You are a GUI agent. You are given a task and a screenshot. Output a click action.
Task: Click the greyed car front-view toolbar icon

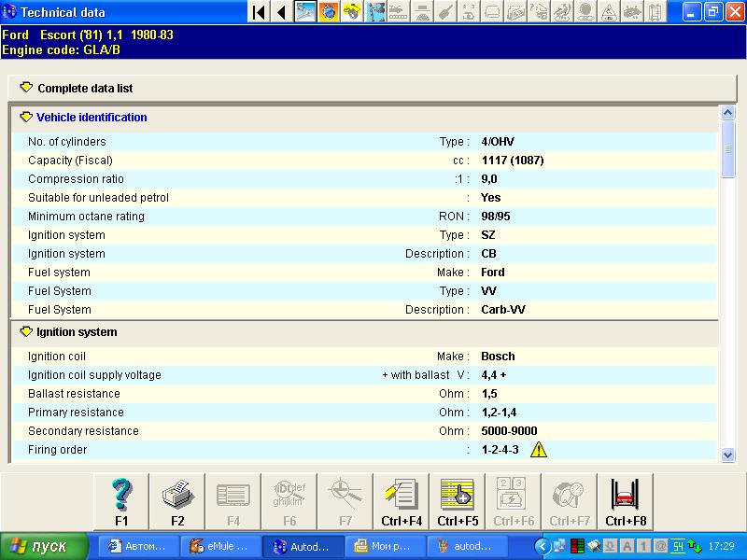pyautogui.click(x=492, y=12)
